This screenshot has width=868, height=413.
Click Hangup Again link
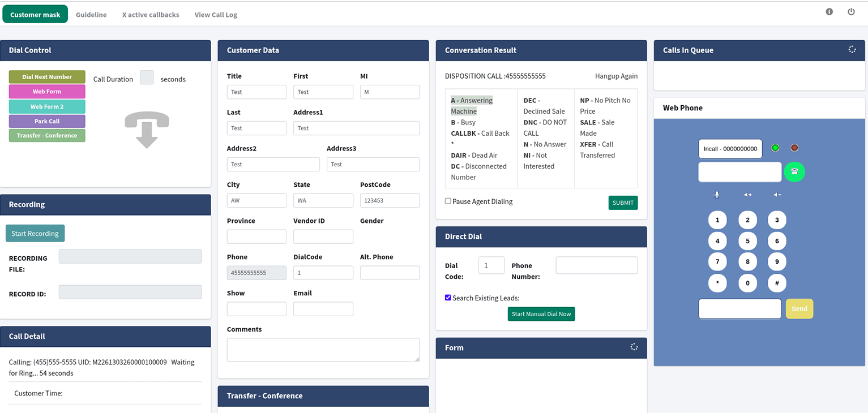point(616,76)
